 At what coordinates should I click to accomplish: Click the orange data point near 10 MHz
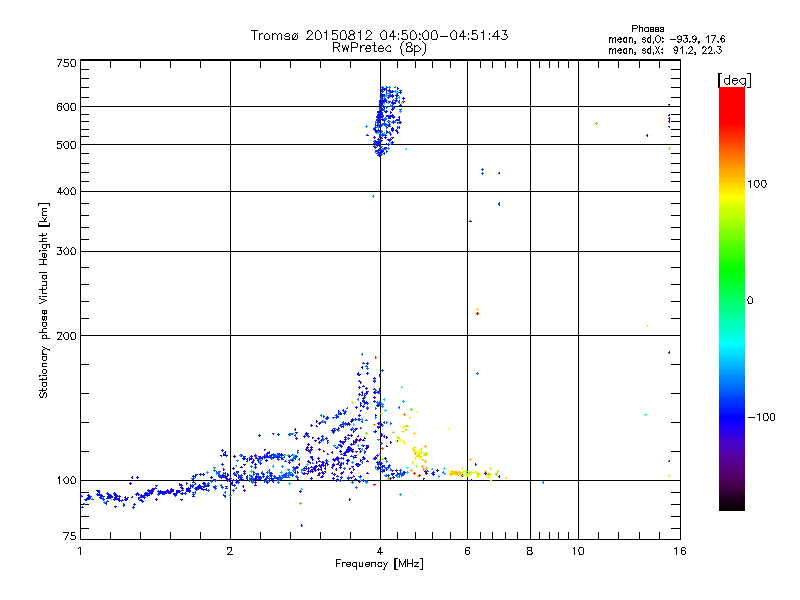click(x=596, y=123)
